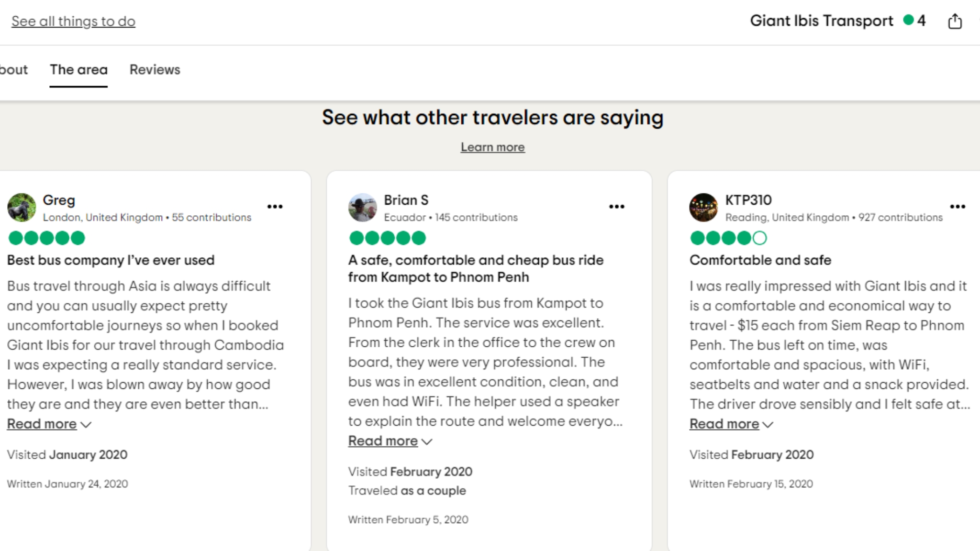Switch to the Reviews tab
This screenshot has height=551, width=980.
(x=154, y=69)
